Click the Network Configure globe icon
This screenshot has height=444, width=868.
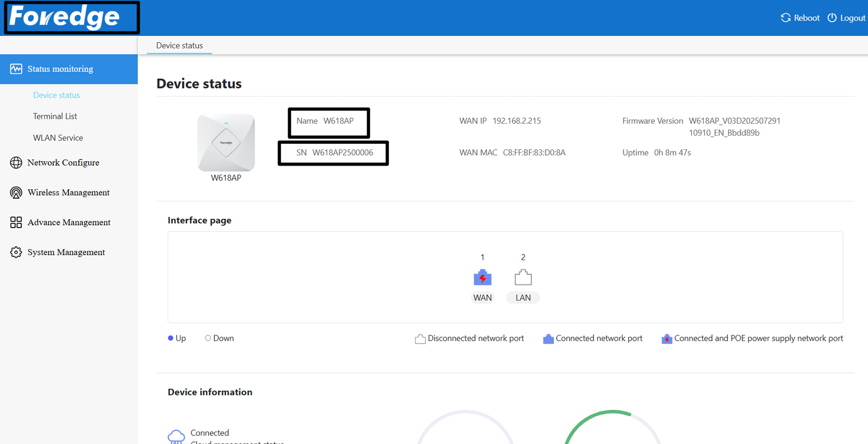16,162
